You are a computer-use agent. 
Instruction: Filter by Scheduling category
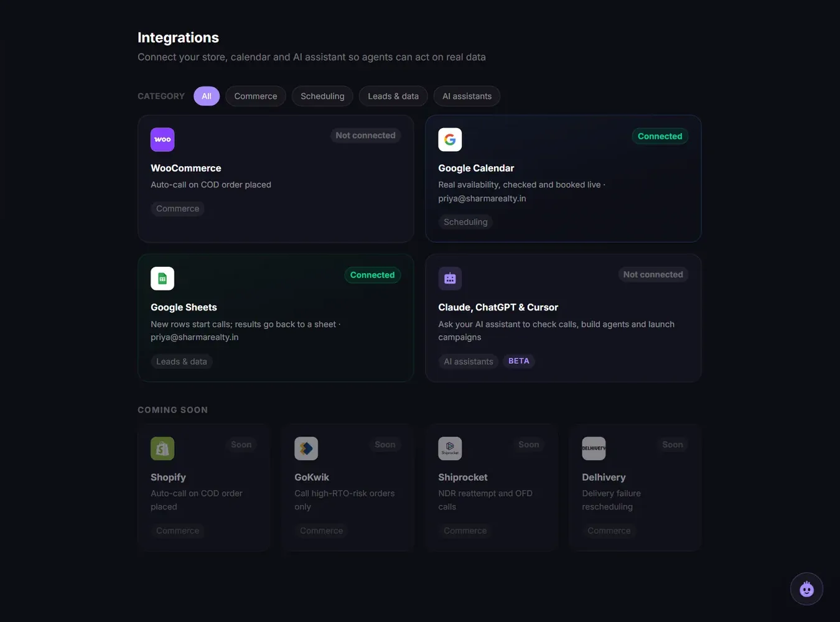pos(322,96)
